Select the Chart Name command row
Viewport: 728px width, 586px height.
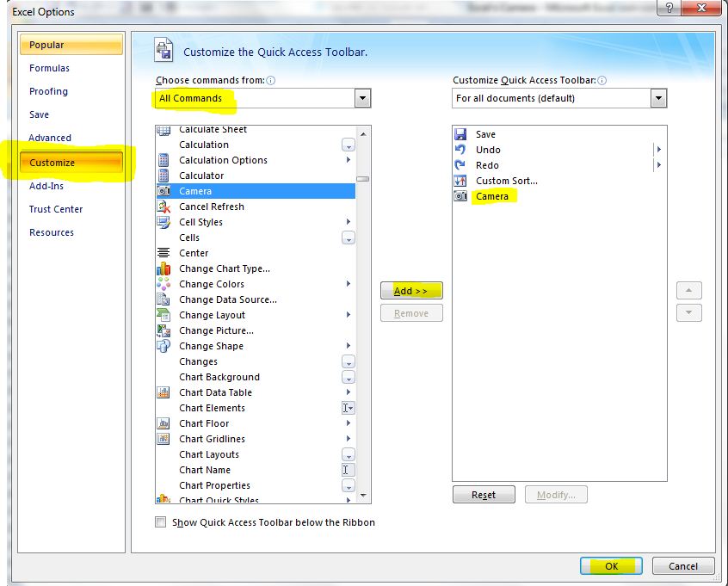(x=256, y=470)
